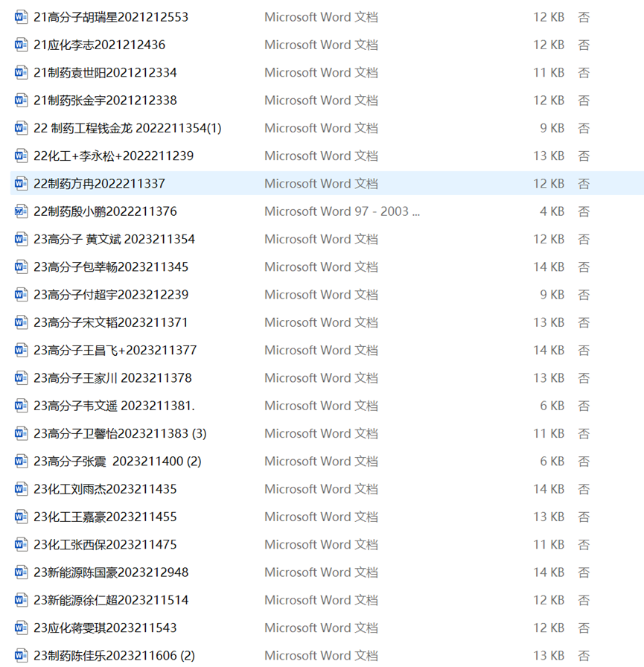This screenshot has width=644, height=667.
Task: Select Word icon of 21制药袁世阳2021212334
Action: click(22, 72)
